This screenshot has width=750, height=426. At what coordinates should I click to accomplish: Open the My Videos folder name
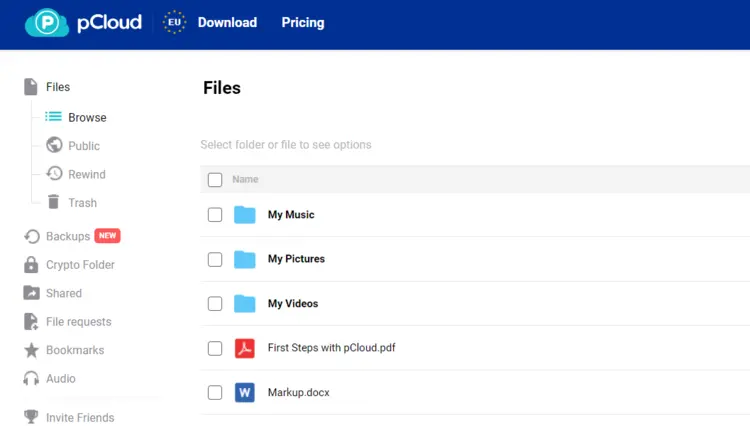pyautogui.click(x=293, y=304)
